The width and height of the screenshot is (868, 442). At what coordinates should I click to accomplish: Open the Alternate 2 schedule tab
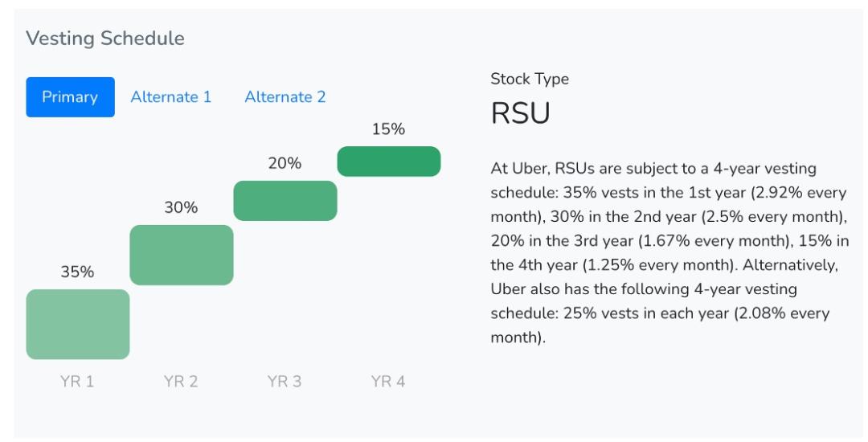285,97
